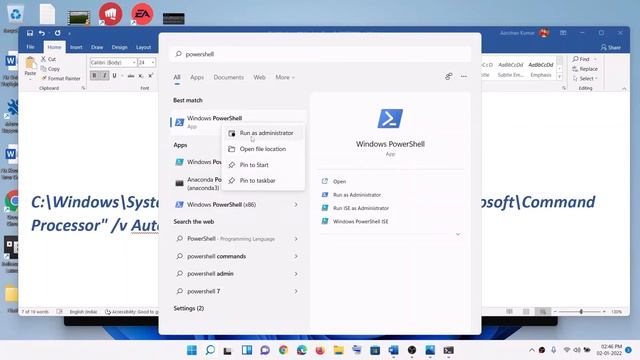Select the All search filter tab
Viewport: 640px width, 360px height.
(x=177, y=77)
